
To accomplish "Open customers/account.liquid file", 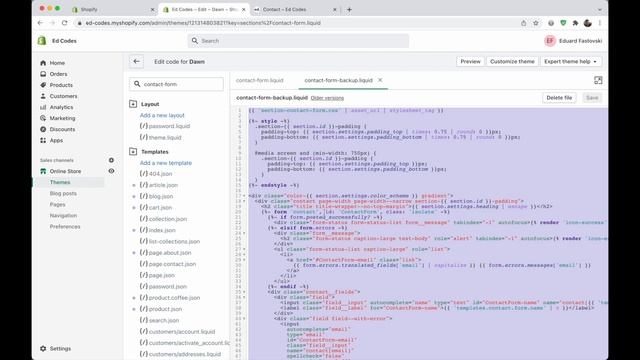I will 177,332.
